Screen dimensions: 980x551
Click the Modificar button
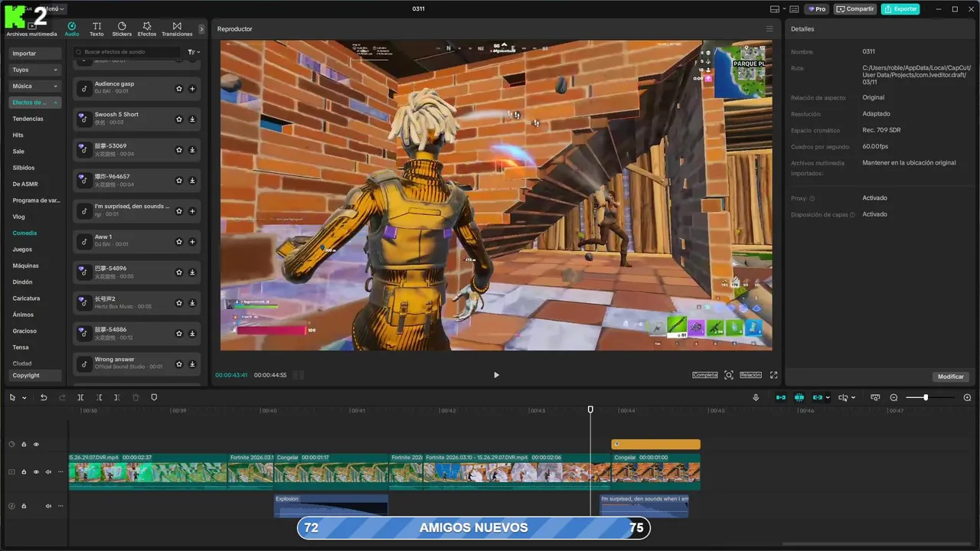[x=951, y=377]
